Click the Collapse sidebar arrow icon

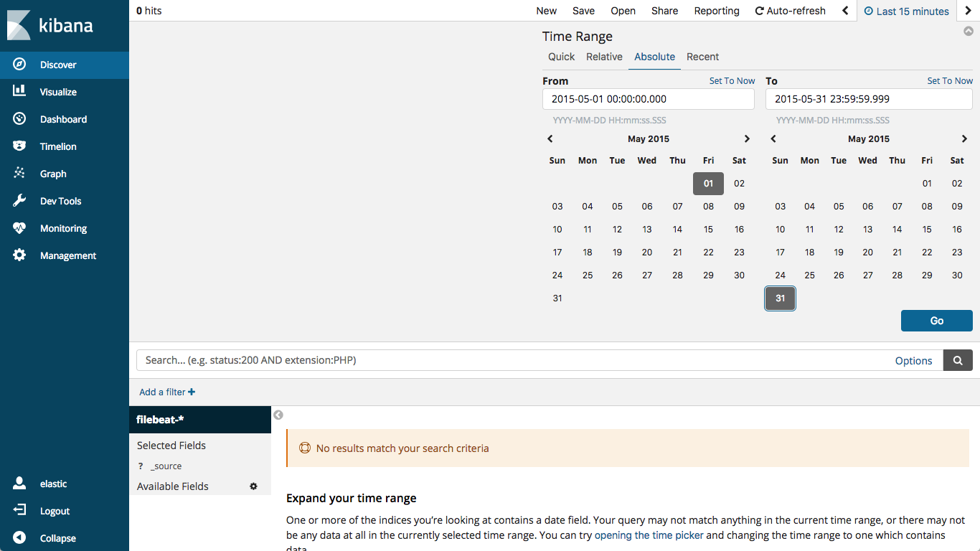(x=19, y=538)
